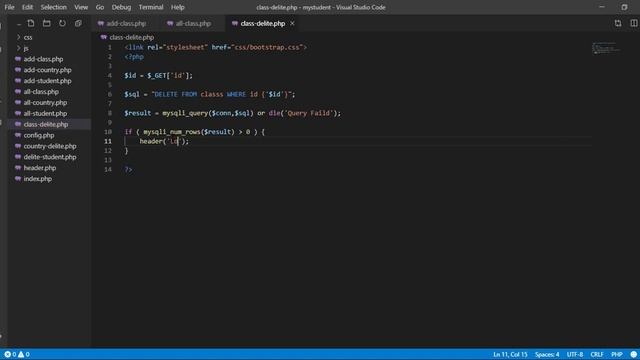Close the class-delite.php tab
Viewport: 640px width, 360px height.
pyautogui.click(x=292, y=23)
